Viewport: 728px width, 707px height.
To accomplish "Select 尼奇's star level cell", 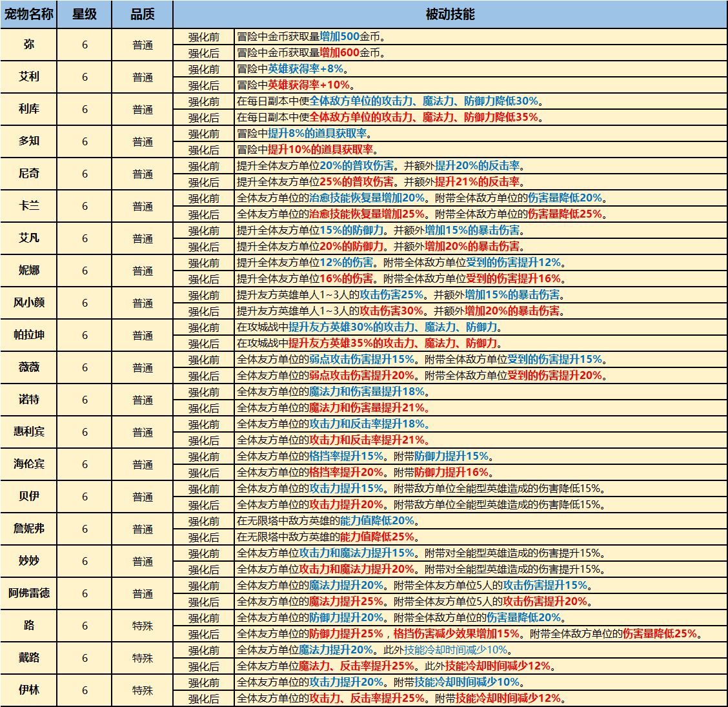I will pyautogui.click(x=85, y=174).
